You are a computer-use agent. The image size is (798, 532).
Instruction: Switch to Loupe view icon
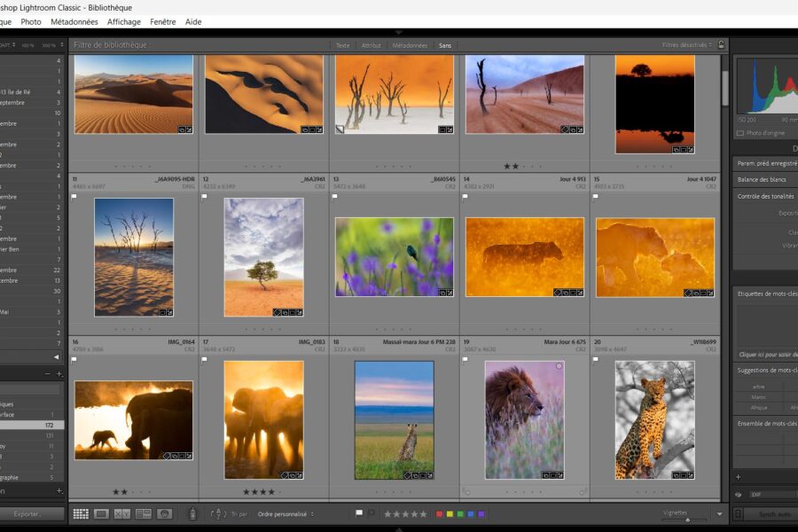point(102,513)
